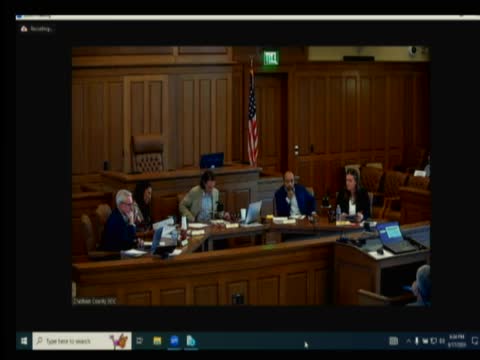Open Task View on the taskbar
480x360 pixels.
(x=140, y=341)
